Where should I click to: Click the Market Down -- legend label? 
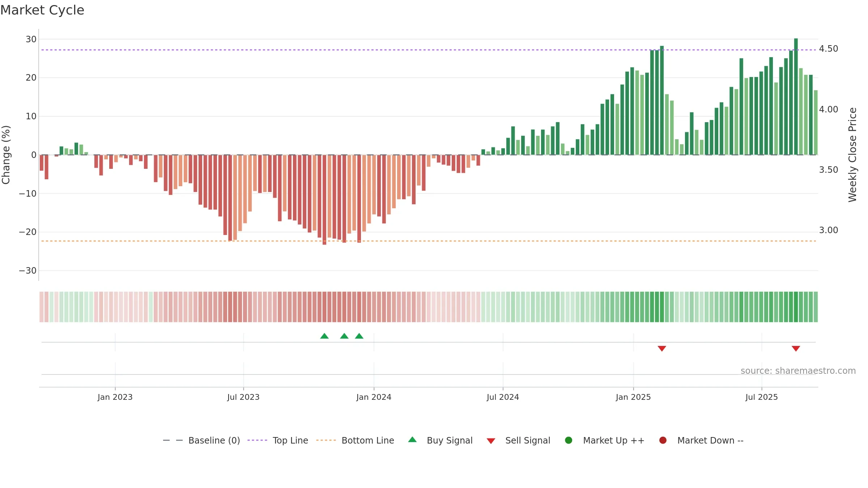pyautogui.click(x=710, y=441)
